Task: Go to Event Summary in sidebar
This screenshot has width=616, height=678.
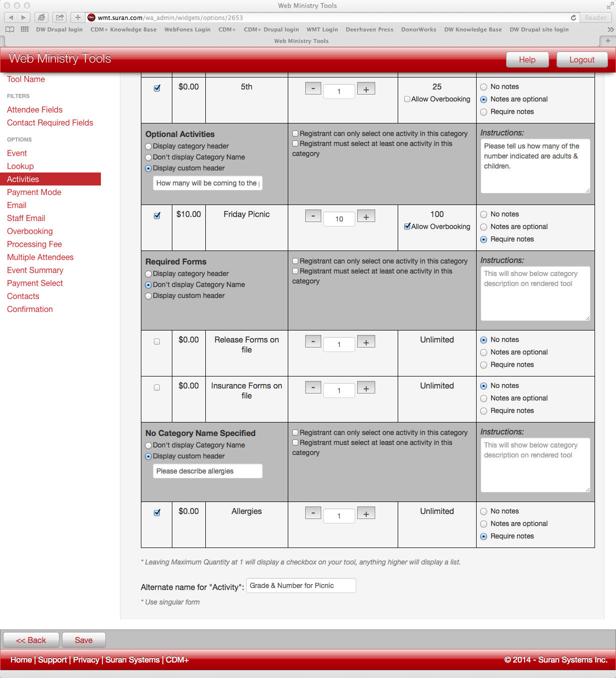Action: coord(35,270)
